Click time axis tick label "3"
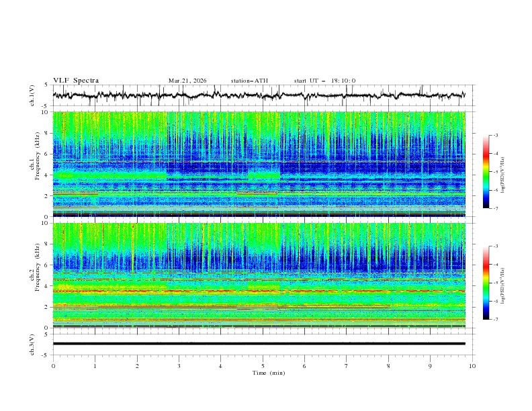Image resolution: width=532 pixels, height=411 pixels. (x=179, y=366)
